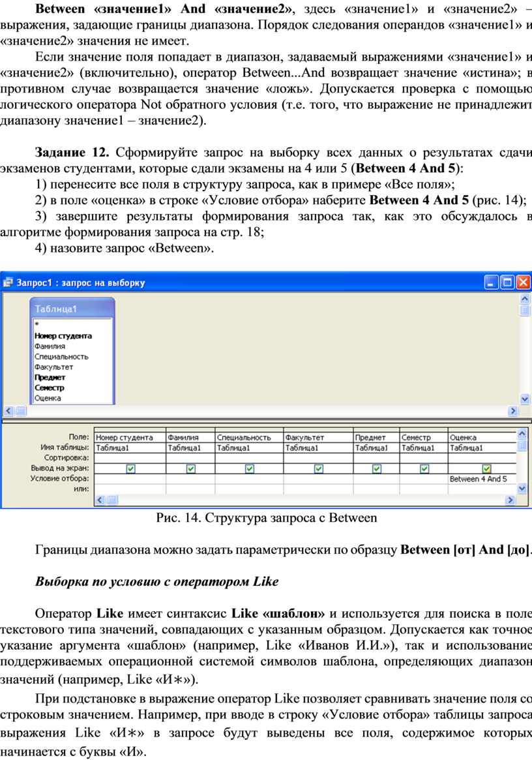532x760 pixels.
Task: Click grid pane vertical scroll down arrow
Action: 522,489
